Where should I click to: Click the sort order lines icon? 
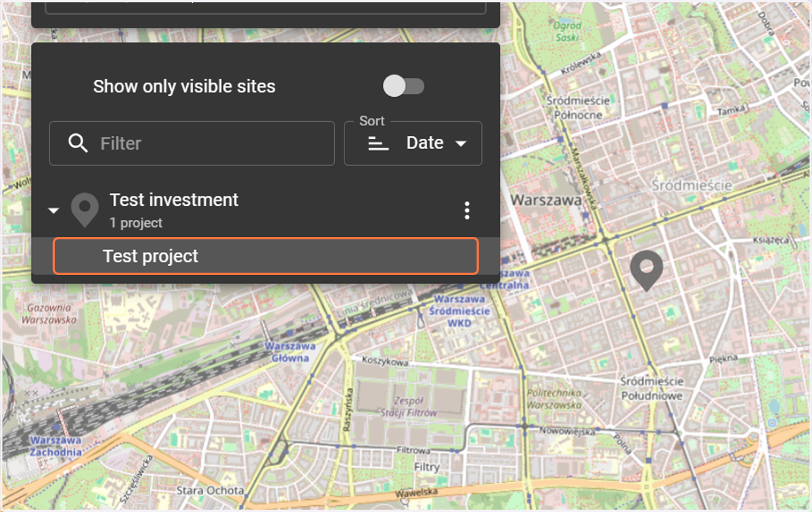click(378, 144)
